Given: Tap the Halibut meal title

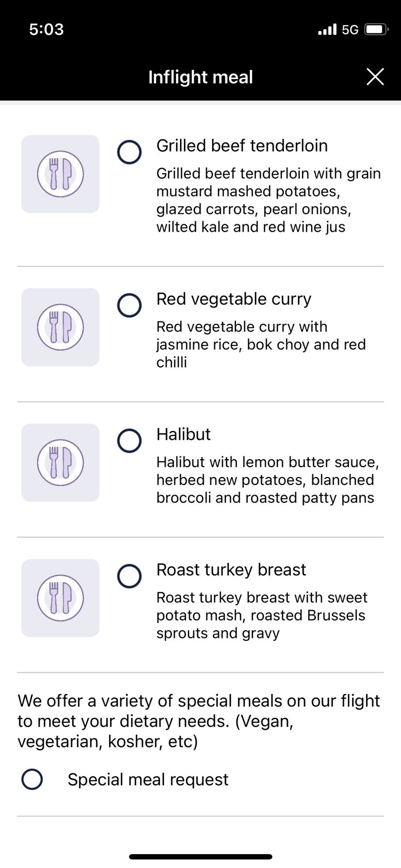Looking at the screenshot, I should [184, 434].
